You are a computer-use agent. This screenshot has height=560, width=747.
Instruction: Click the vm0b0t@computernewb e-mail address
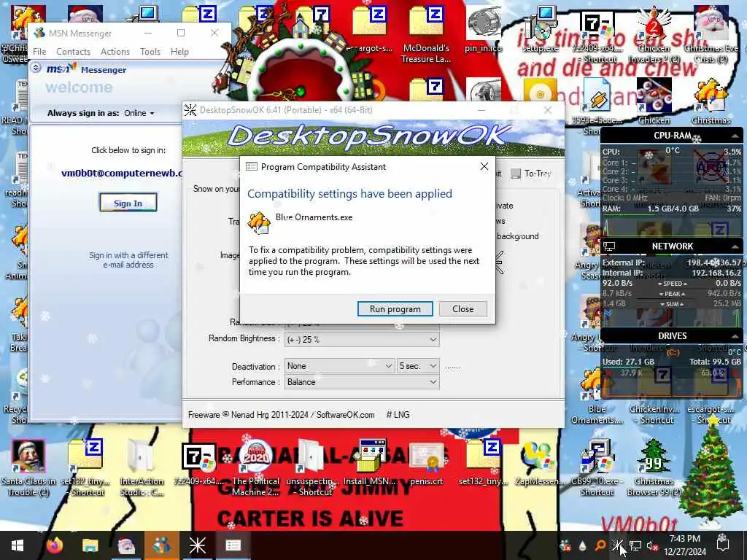(121, 173)
